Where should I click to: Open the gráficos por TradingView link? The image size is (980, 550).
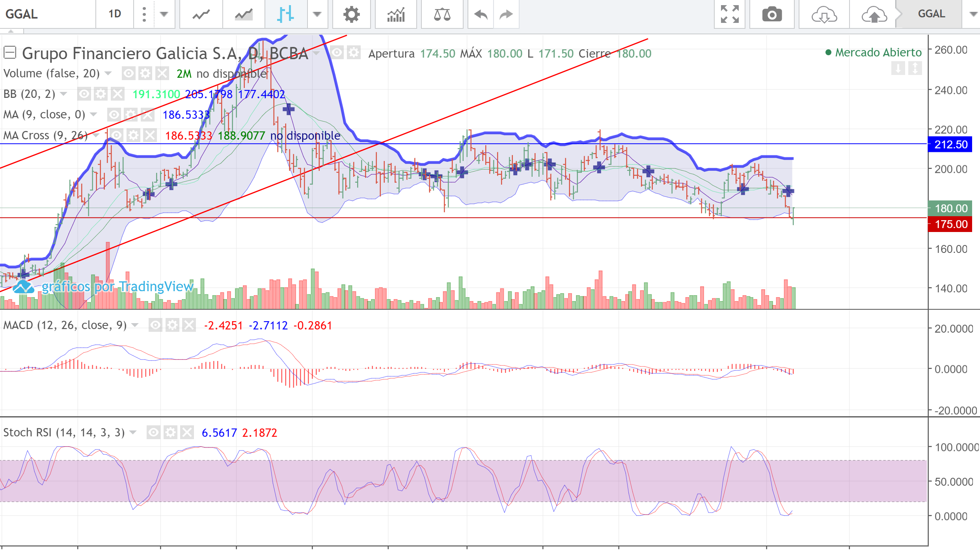pyautogui.click(x=117, y=286)
